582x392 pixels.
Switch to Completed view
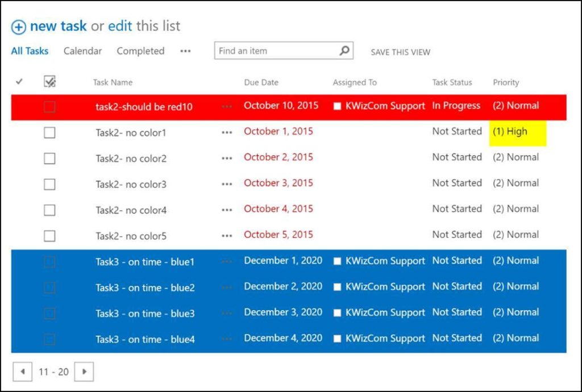pyautogui.click(x=140, y=51)
